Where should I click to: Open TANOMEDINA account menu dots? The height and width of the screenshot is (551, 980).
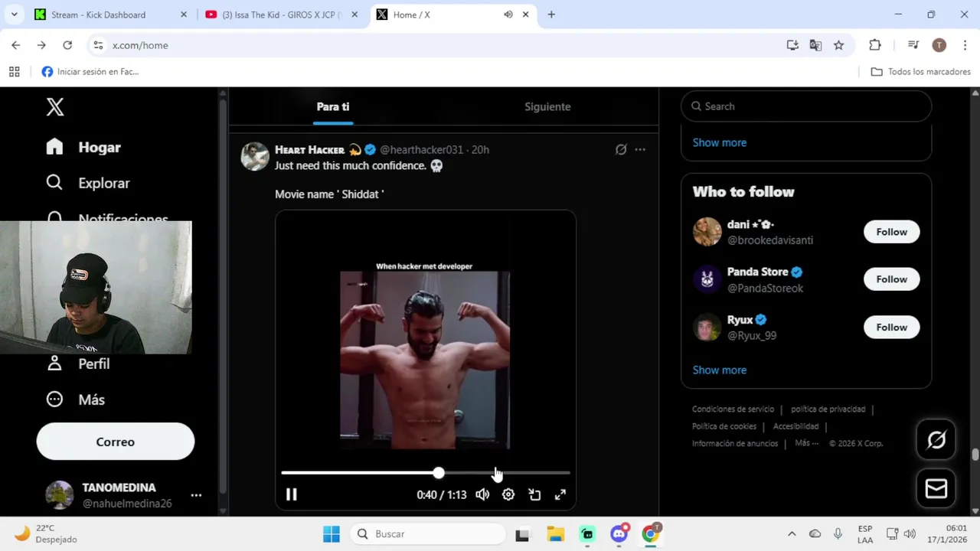(196, 495)
